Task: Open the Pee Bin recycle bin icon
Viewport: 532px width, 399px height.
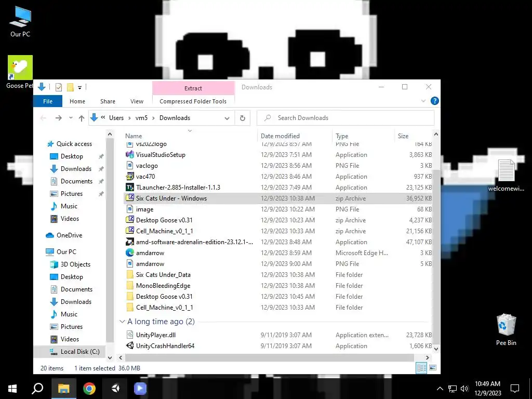Action: pyautogui.click(x=506, y=330)
